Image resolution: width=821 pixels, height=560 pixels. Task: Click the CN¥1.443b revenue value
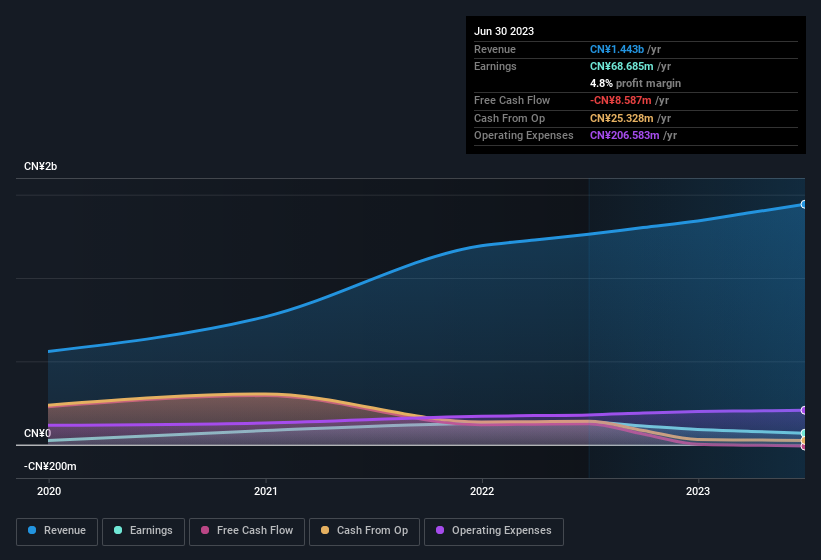coord(617,49)
